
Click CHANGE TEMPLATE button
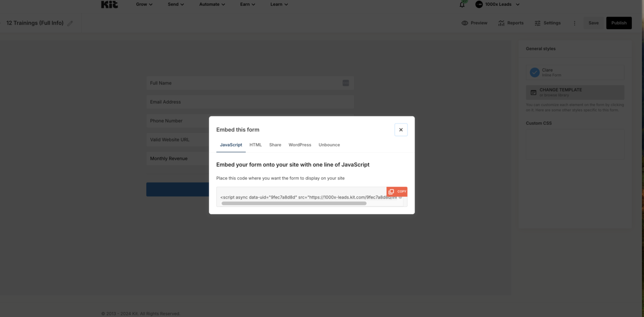click(x=575, y=92)
